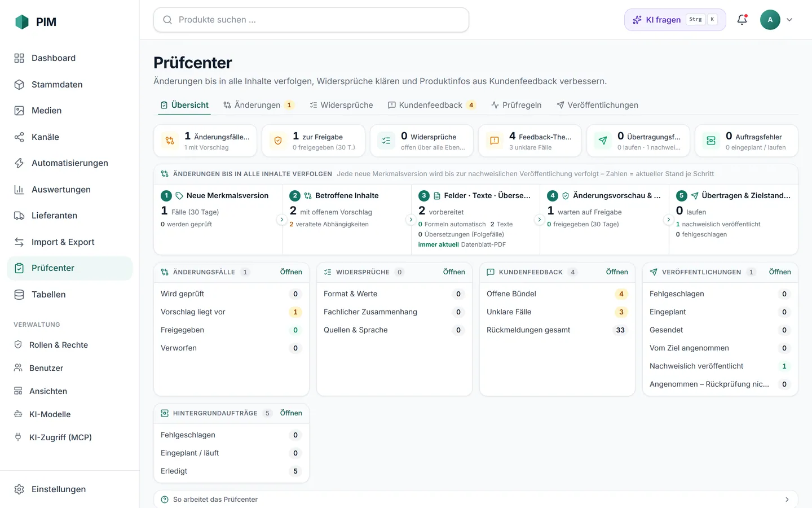Click the Einstellungen gear icon
812x508 pixels.
coord(19,489)
